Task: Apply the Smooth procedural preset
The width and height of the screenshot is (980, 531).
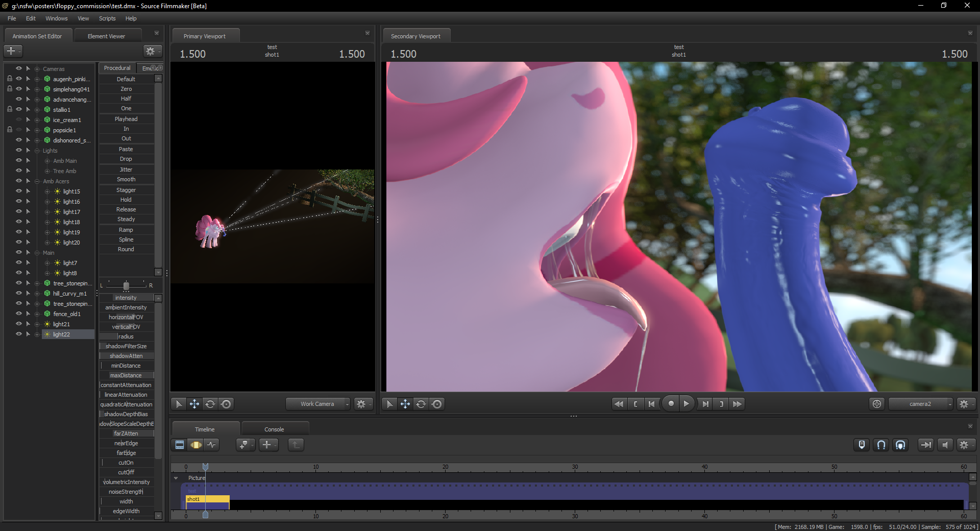Action: (126, 179)
